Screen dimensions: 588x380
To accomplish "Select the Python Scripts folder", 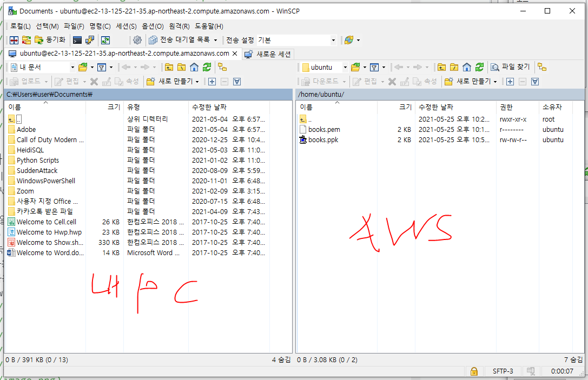I will [x=38, y=161].
